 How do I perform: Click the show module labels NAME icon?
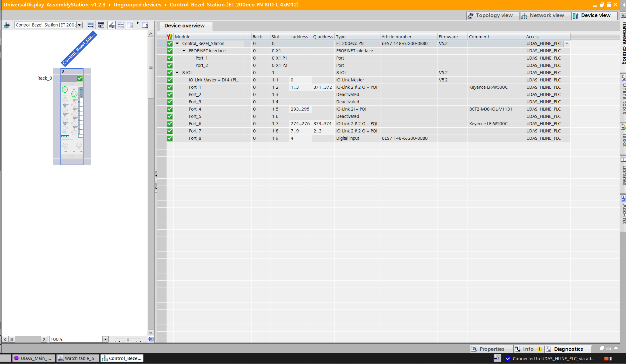coord(101,25)
